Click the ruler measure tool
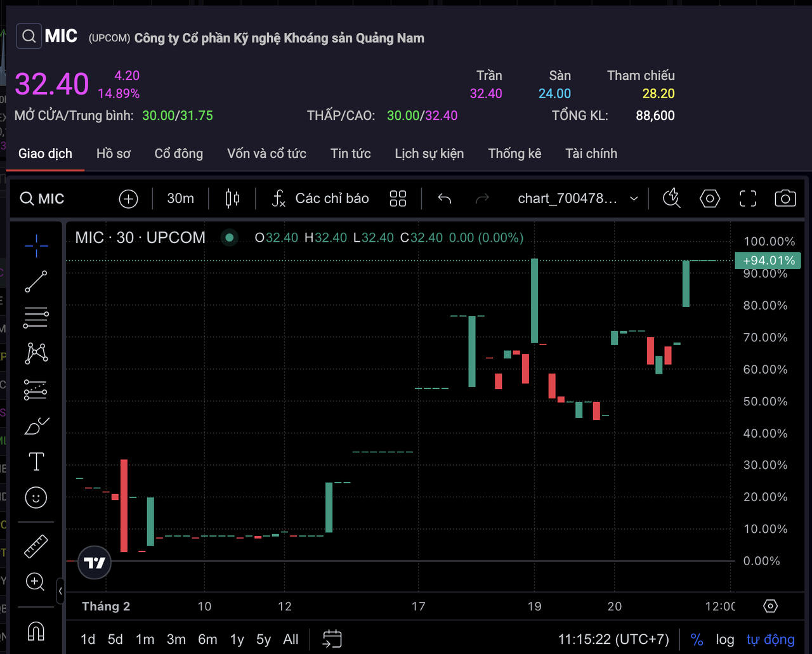This screenshot has height=654, width=812. pos(36,546)
